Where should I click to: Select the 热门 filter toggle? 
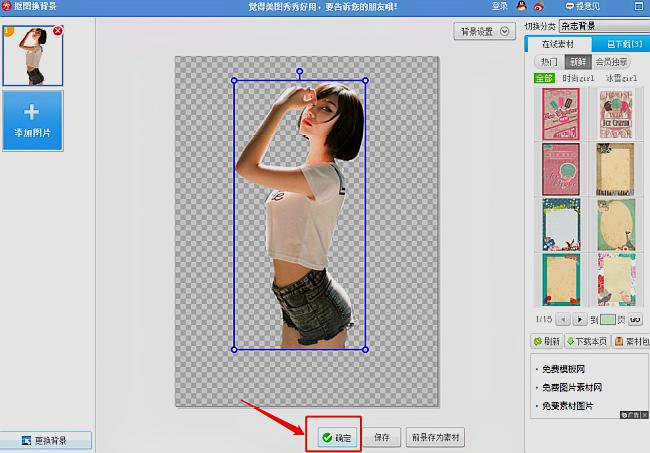tap(549, 62)
